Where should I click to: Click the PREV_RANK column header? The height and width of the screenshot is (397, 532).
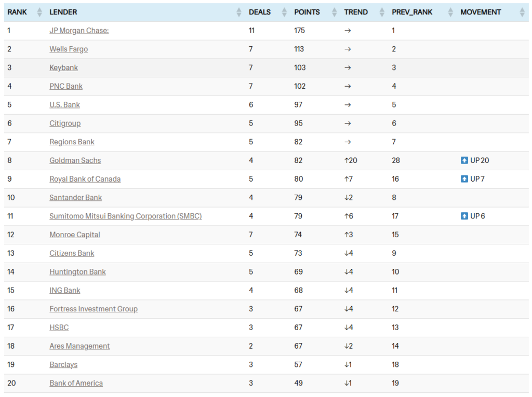(413, 12)
